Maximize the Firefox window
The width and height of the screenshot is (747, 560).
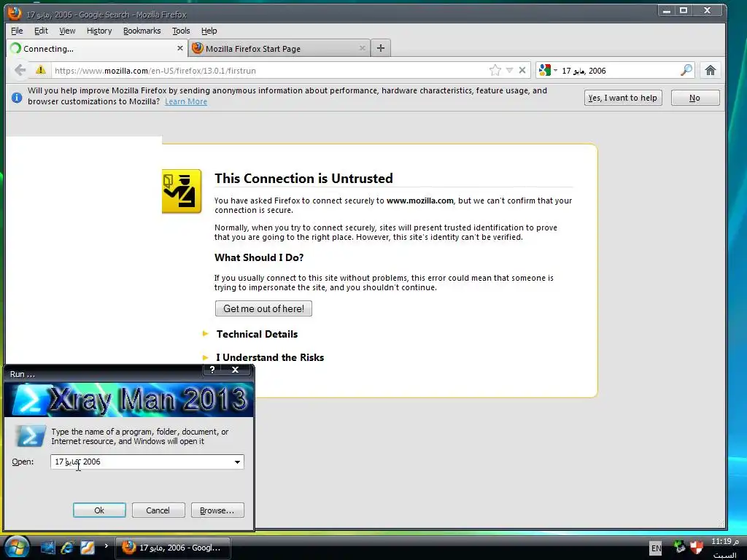click(x=683, y=10)
